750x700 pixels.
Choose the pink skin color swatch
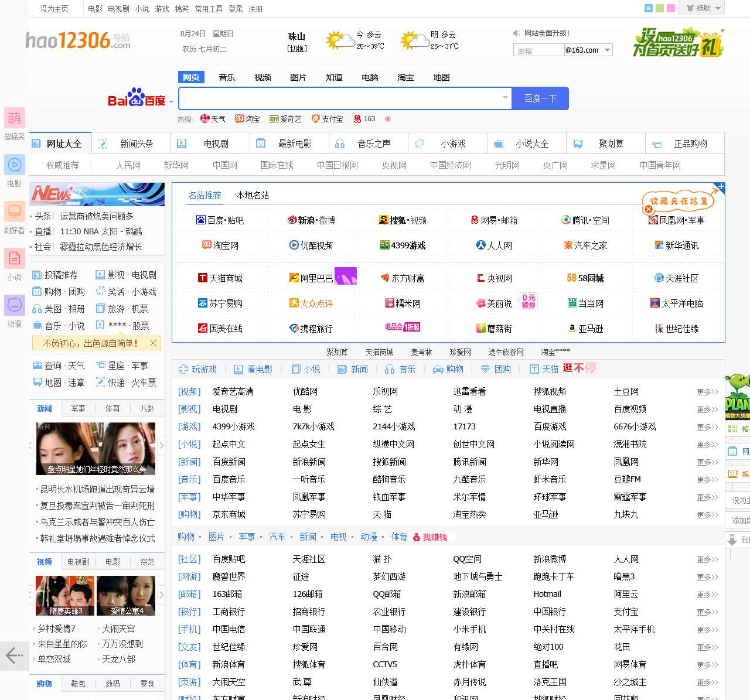[671, 8]
